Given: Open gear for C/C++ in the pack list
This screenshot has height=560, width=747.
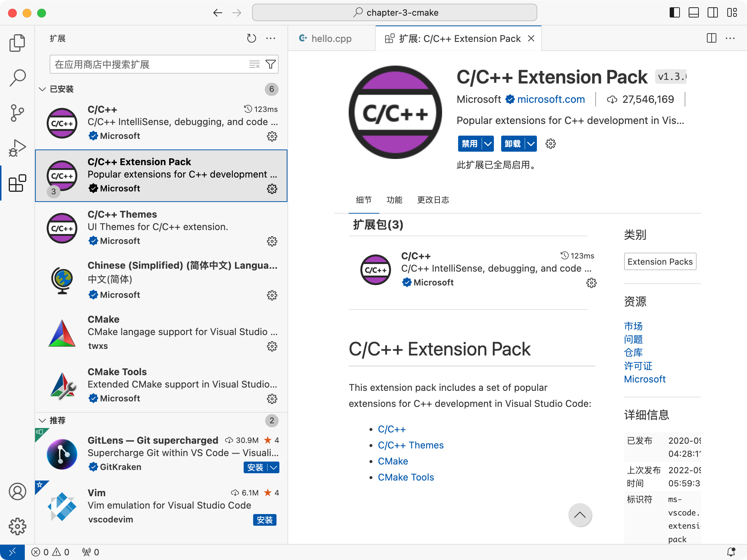Looking at the screenshot, I should (x=592, y=283).
